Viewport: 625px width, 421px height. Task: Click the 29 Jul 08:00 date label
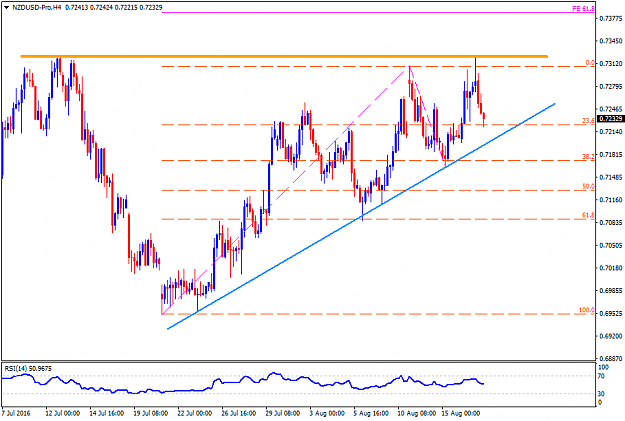[283, 413]
